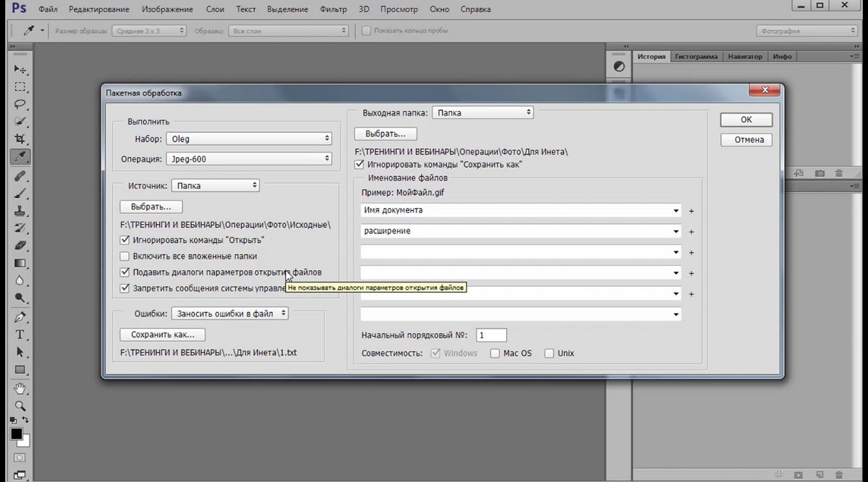Open 'Размер образца' dropdown in options bar
Viewport: 868px width, 482px height.
(148, 31)
